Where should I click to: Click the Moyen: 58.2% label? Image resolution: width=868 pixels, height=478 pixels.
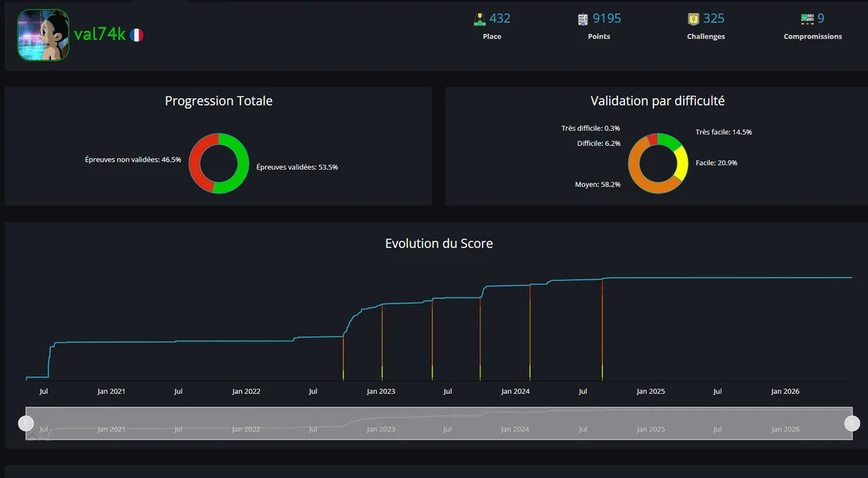pos(597,184)
